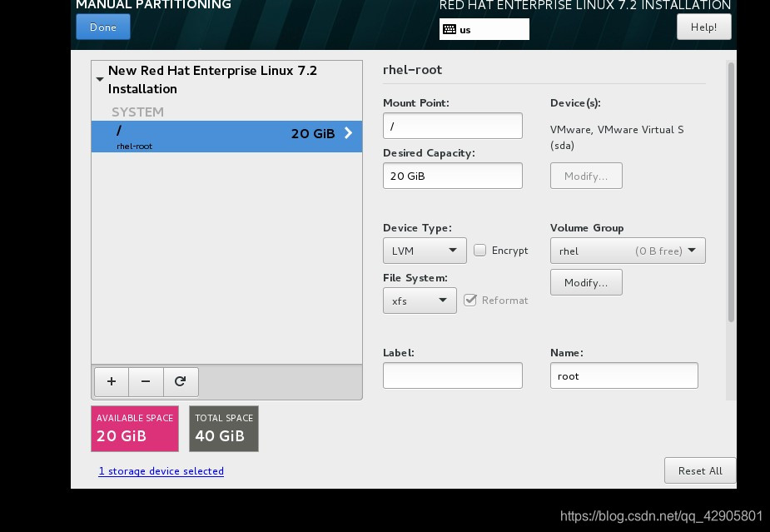
Task: Click Modify button under Device(s)
Action: click(x=586, y=176)
